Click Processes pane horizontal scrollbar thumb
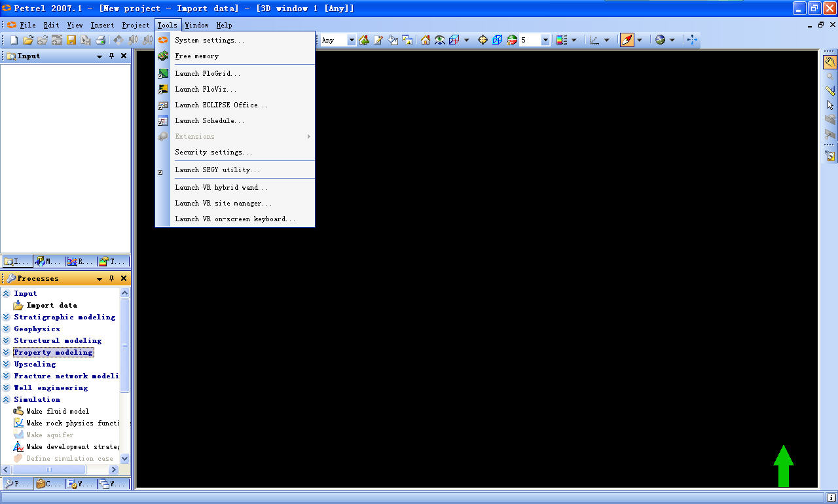This screenshot has height=504, width=838. pos(49,469)
